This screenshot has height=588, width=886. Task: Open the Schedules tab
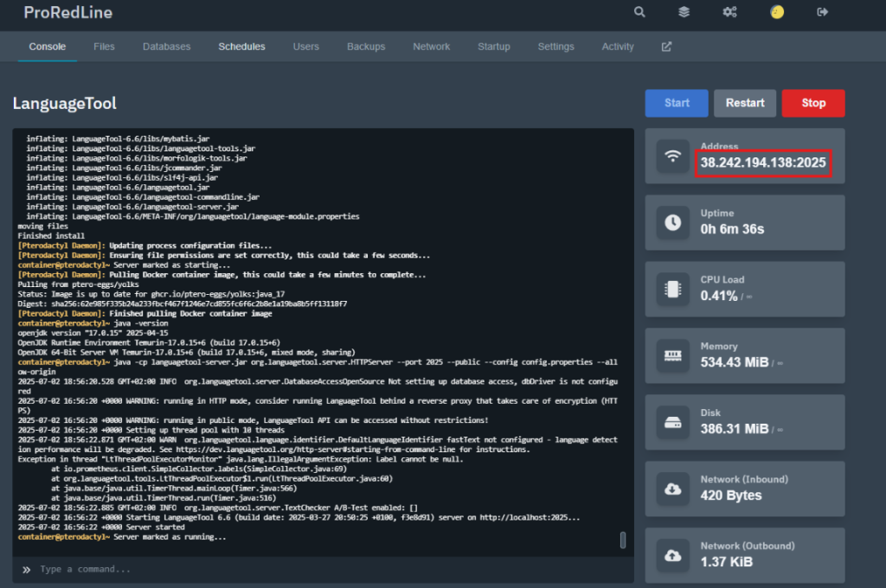click(x=242, y=47)
